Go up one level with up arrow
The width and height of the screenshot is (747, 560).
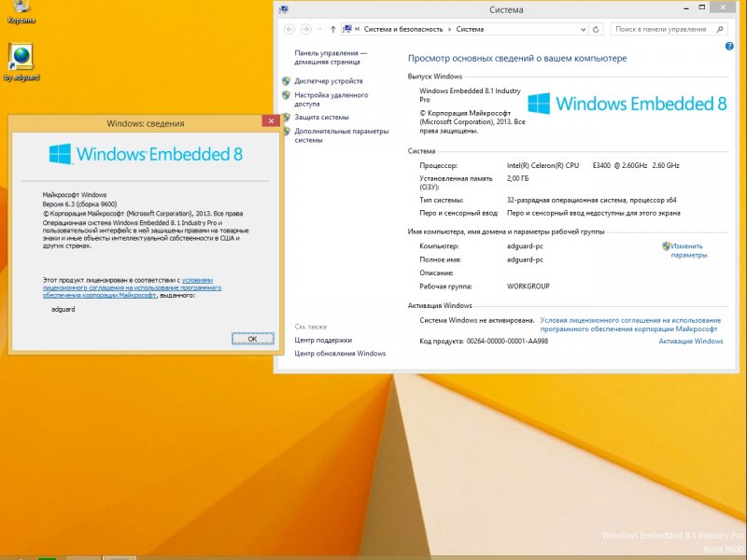click(333, 30)
